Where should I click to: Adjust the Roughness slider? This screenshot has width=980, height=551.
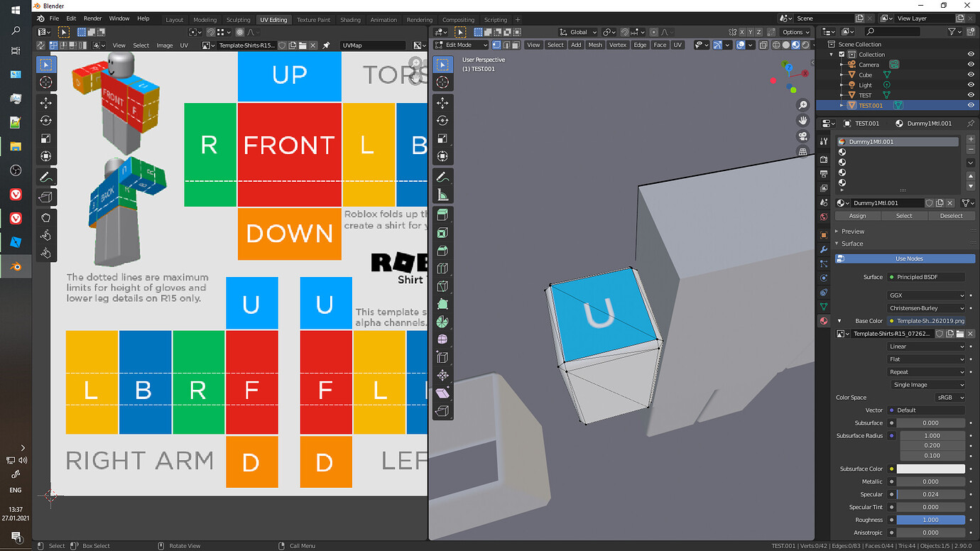[x=931, y=520]
